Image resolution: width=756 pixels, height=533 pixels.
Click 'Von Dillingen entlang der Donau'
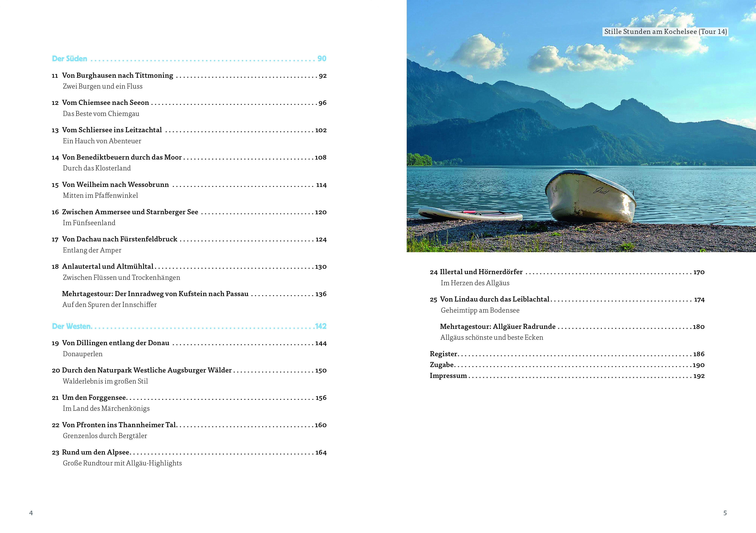116,343
